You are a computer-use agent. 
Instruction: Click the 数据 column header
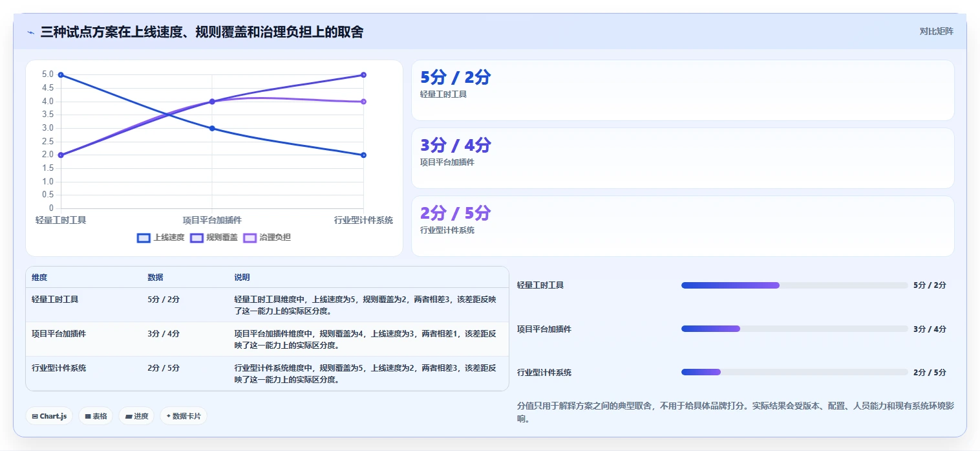155,278
